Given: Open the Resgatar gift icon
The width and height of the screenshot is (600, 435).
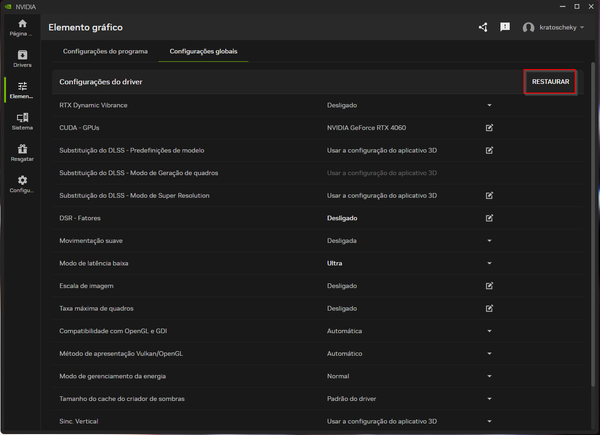Looking at the screenshot, I should (22, 153).
